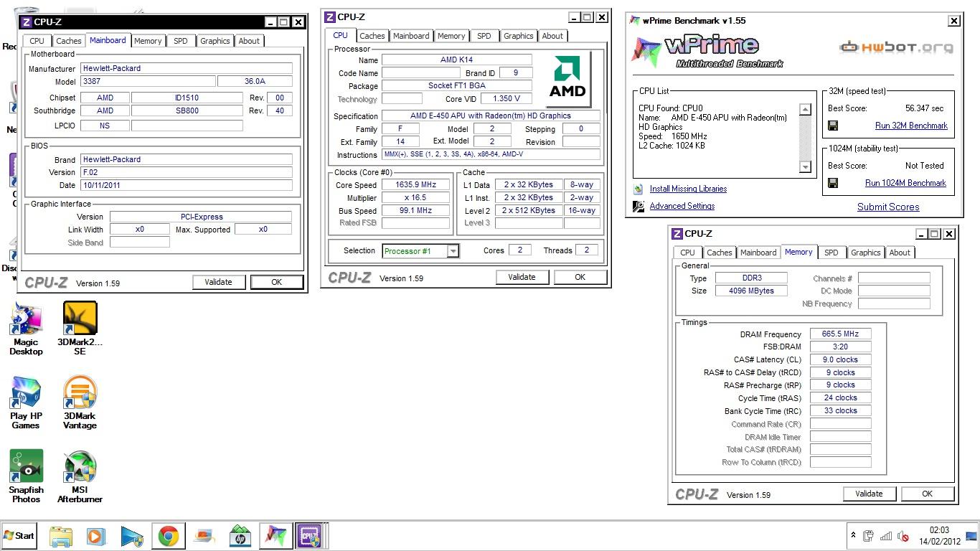The width and height of the screenshot is (980, 551).
Task: Run the 32M Benchmark link
Action: (911, 126)
